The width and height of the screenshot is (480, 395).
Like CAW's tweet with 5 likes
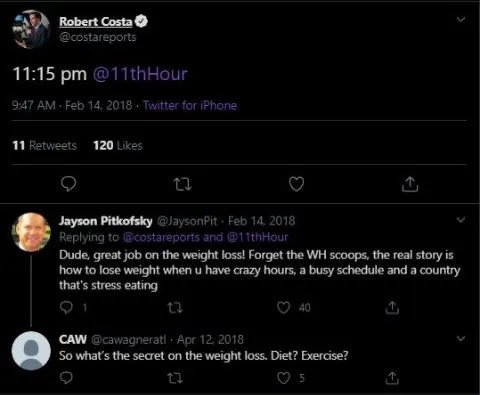click(x=284, y=378)
